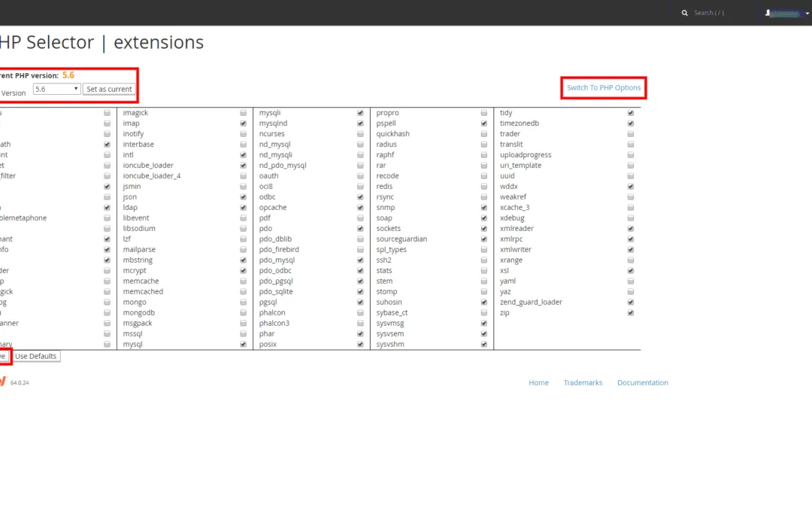Disable the opcache extension
This screenshot has width=812, height=508.
pyautogui.click(x=359, y=207)
